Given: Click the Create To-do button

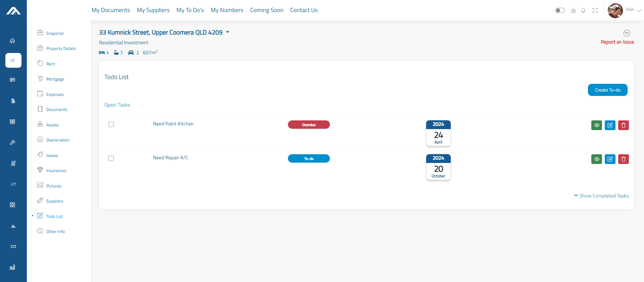Looking at the screenshot, I should pyautogui.click(x=607, y=90).
